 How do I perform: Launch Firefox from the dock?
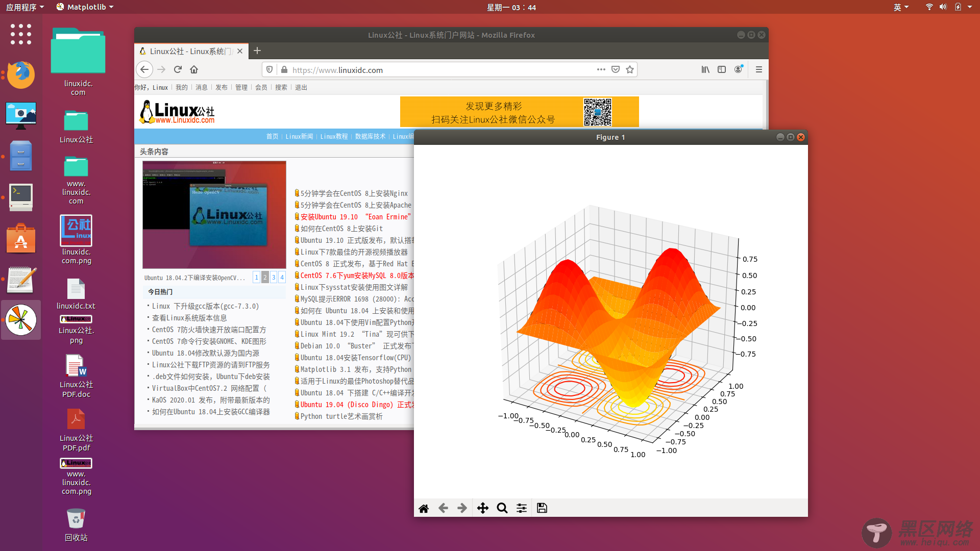click(21, 74)
